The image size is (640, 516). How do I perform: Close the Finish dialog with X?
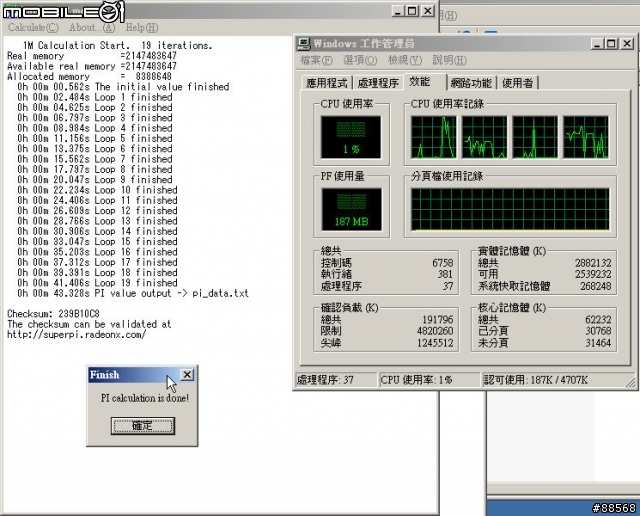(187, 374)
